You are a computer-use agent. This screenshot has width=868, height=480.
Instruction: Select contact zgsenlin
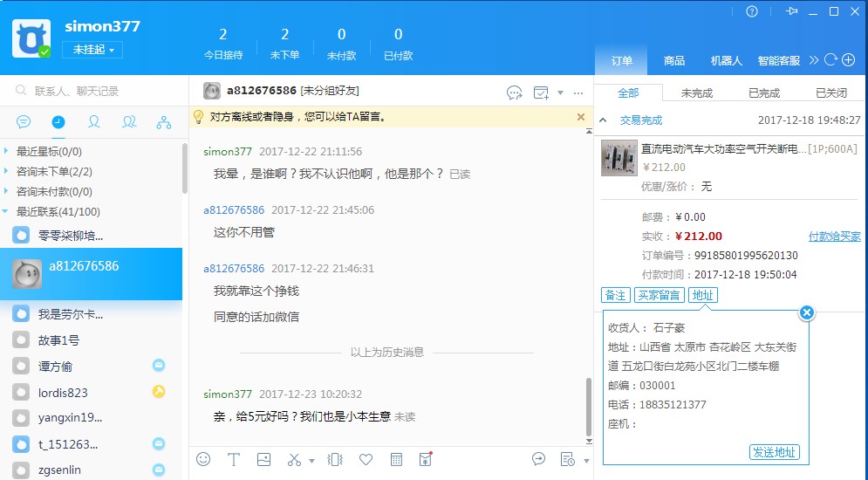point(92,470)
